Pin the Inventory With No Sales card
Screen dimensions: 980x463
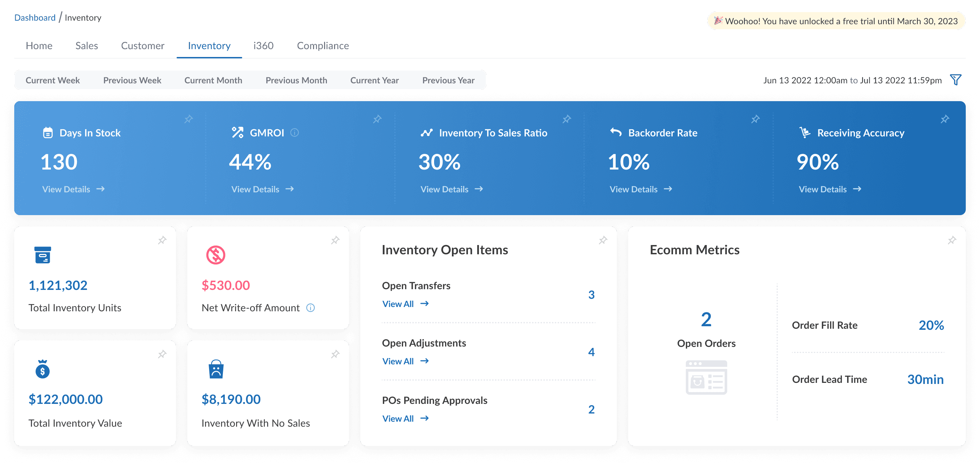(x=335, y=354)
